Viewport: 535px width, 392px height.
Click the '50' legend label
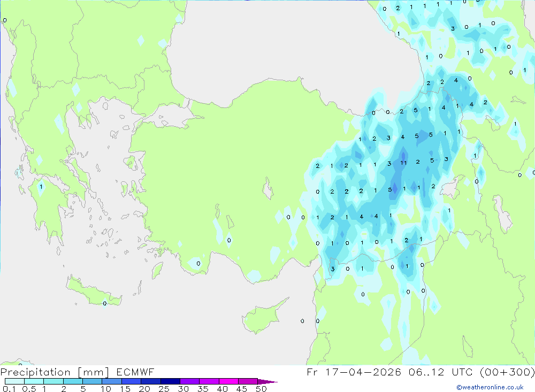pos(261,389)
